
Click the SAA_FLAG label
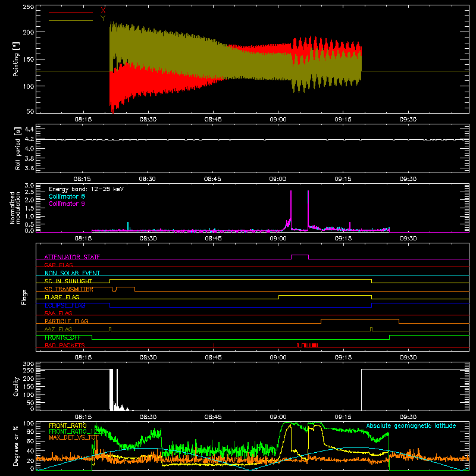click(x=58, y=313)
